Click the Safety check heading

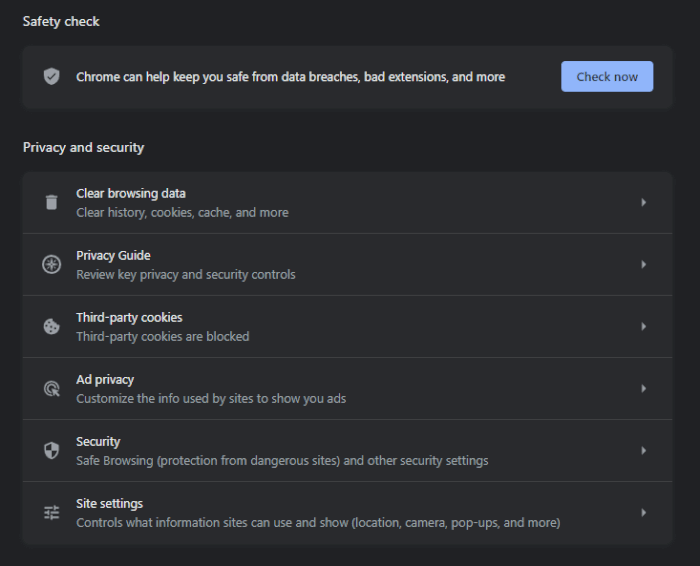pos(61,21)
